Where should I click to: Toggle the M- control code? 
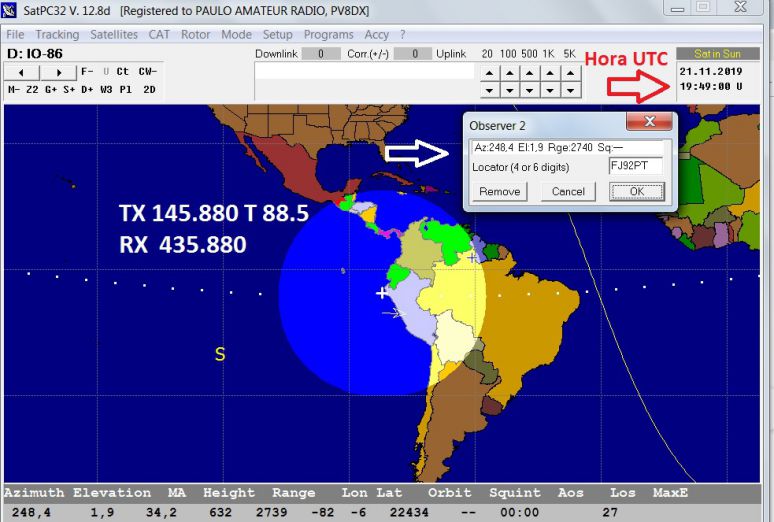point(14,89)
